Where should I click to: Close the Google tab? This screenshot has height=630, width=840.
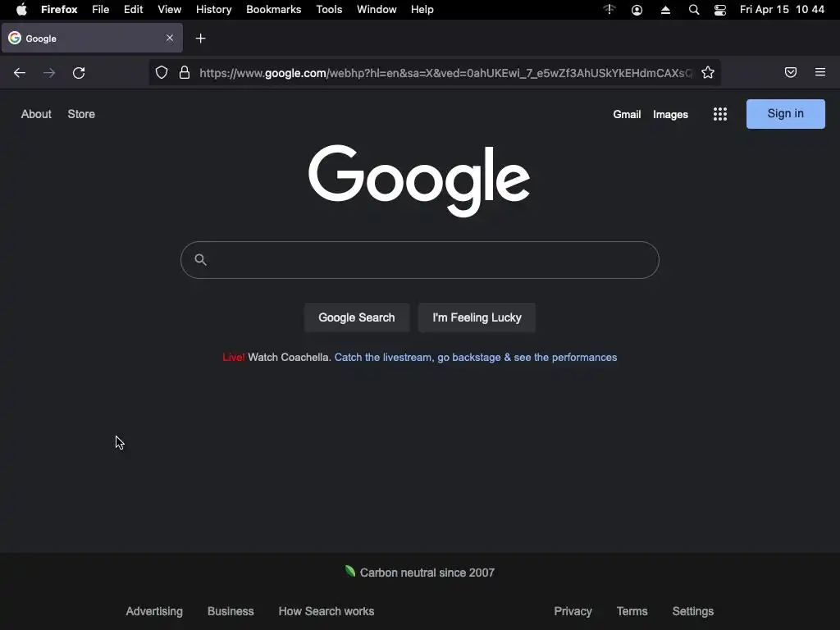[169, 38]
